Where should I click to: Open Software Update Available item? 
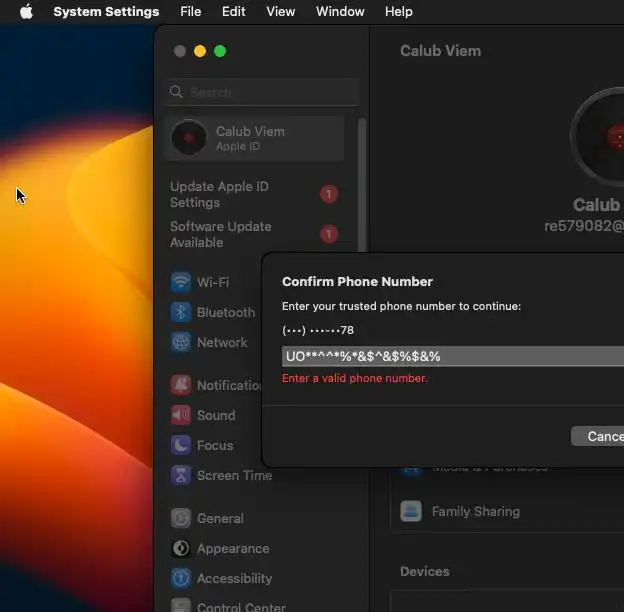254,234
